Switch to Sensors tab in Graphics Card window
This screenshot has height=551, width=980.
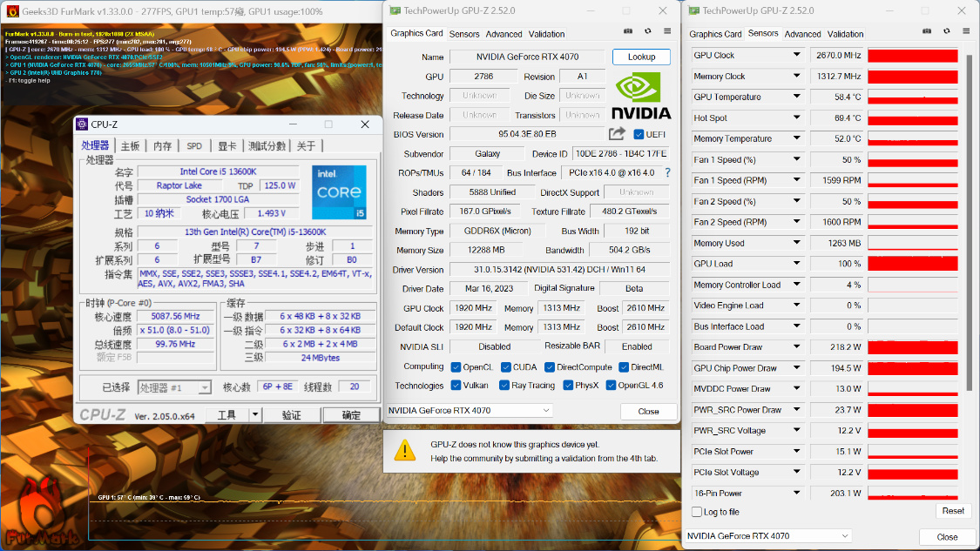click(x=464, y=34)
